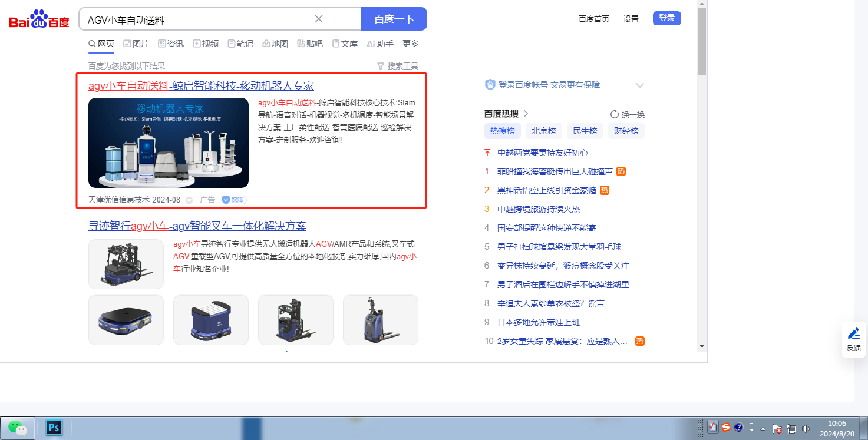Open 2岁女童失踪 家属悬赏 topic

[x=562, y=341]
